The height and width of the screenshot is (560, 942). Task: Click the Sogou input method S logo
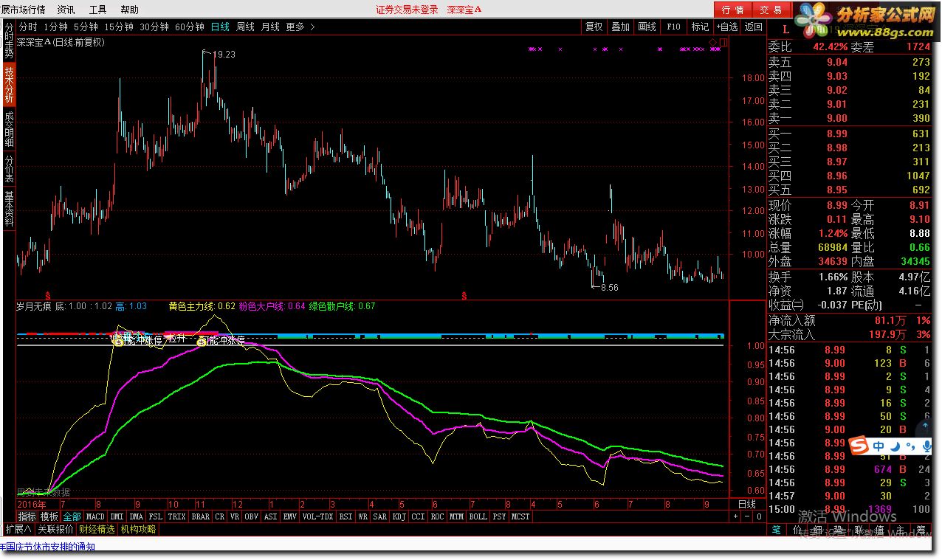coord(858,446)
